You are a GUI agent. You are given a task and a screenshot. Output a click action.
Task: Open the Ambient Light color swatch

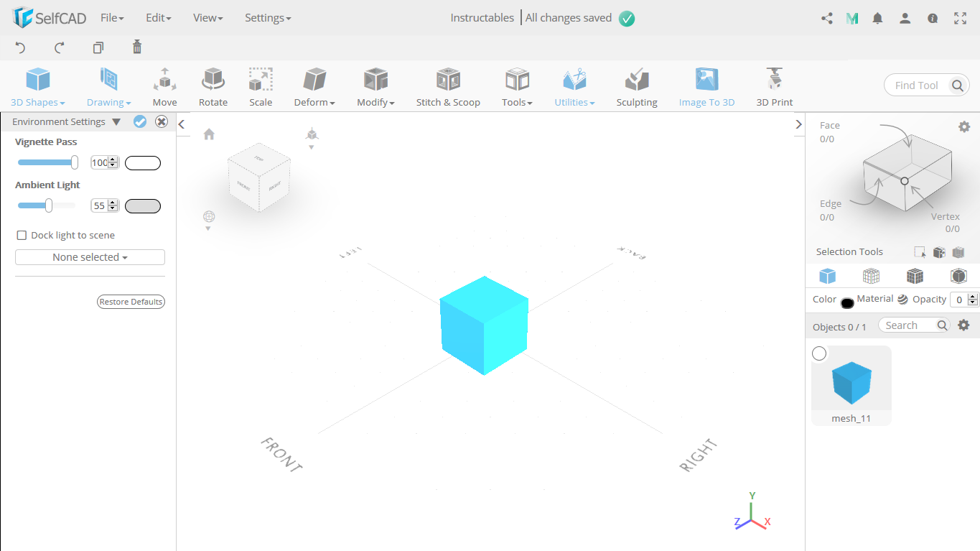click(x=143, y=206)
